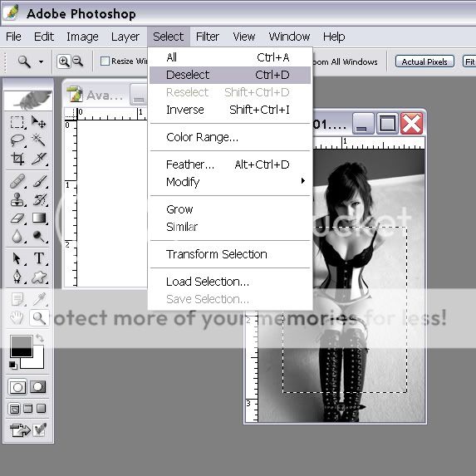Viewport: 476px width, 476px height.
Task: Click the zoom in button in options bar
Action: (63, 61)
